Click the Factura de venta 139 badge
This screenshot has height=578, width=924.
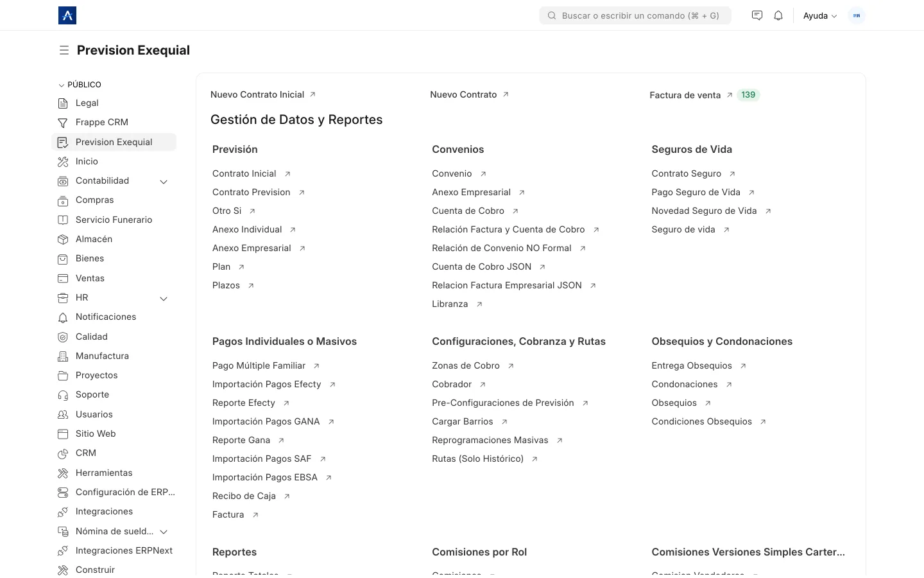click(748, 95)
